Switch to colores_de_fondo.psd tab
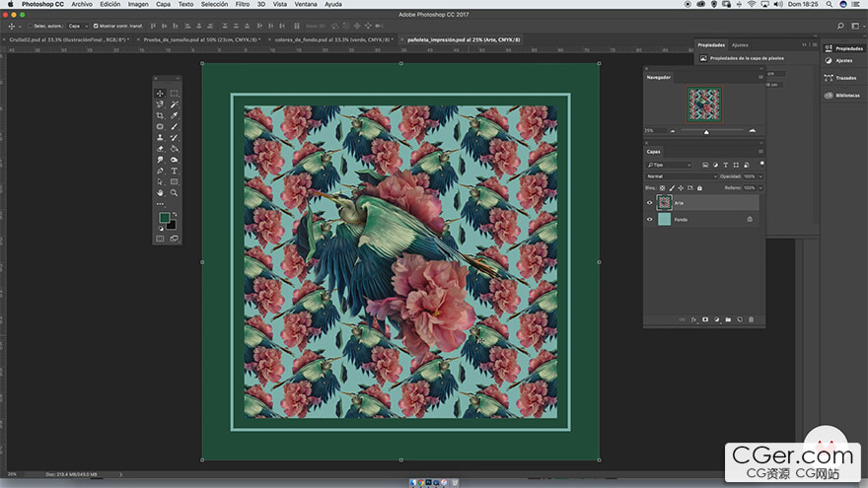Image resolution: width=868 pixels, height=488 pixels. point(333,39)
